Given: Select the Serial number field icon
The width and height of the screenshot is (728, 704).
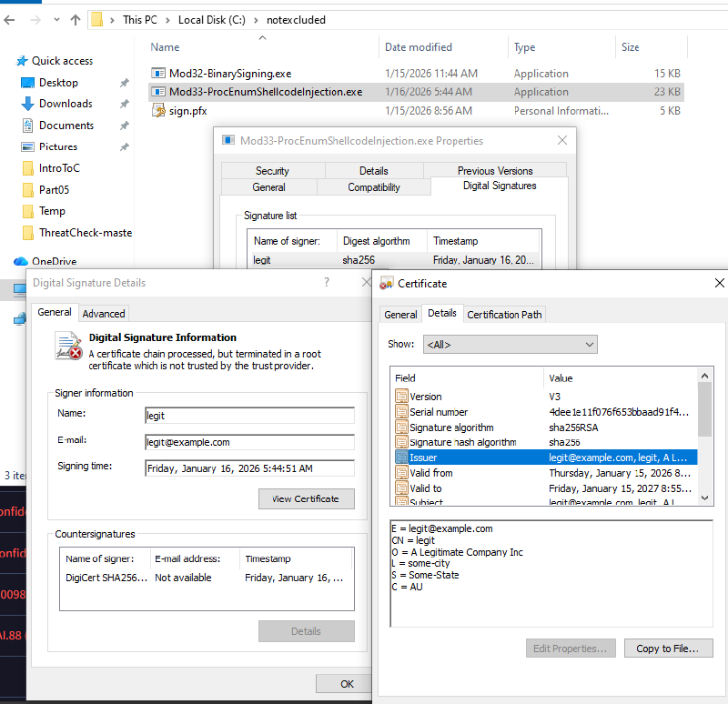Looking at the screenshot, I should click(401, 412).
